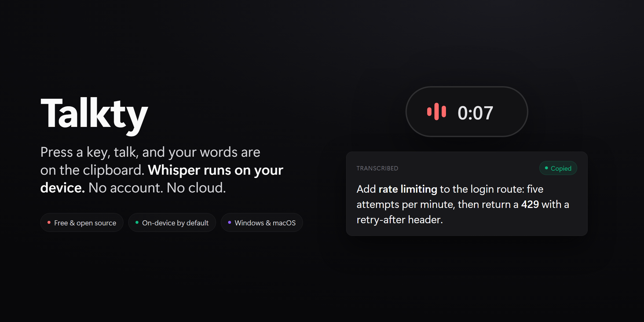The image size is (644, 322).
Task: Click the bold '429' in the transcript
Action: pyautogui.click(x=530, y=204)
